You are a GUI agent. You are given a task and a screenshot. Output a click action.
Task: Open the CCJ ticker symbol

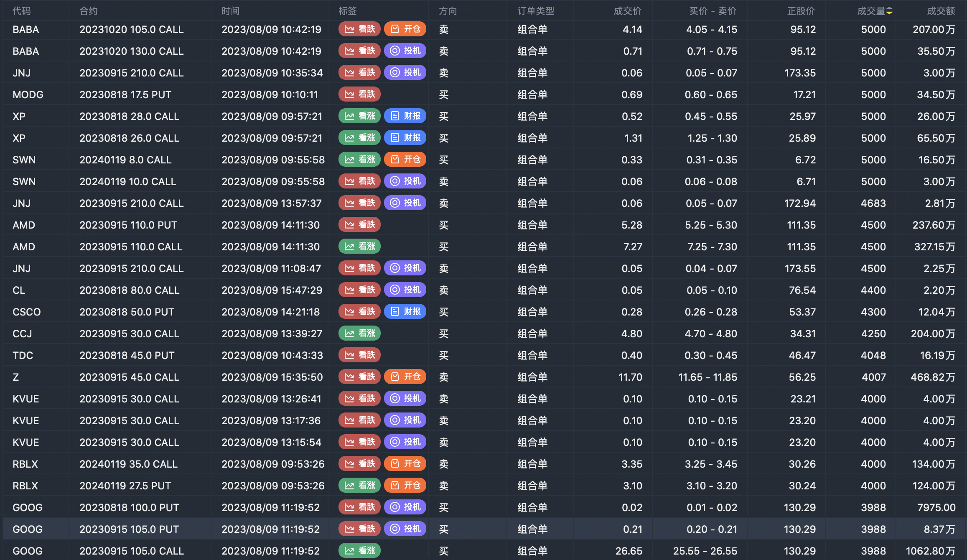(x=23, y=333)
